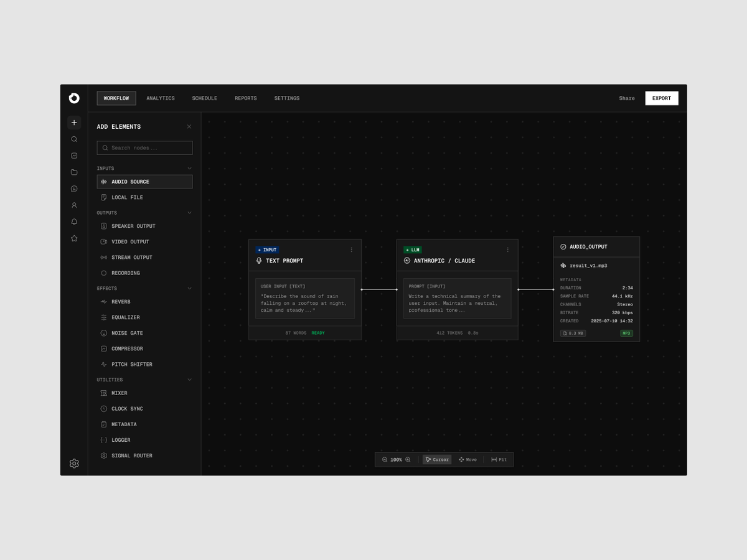Add the Metadata utility

coord(144,424)
